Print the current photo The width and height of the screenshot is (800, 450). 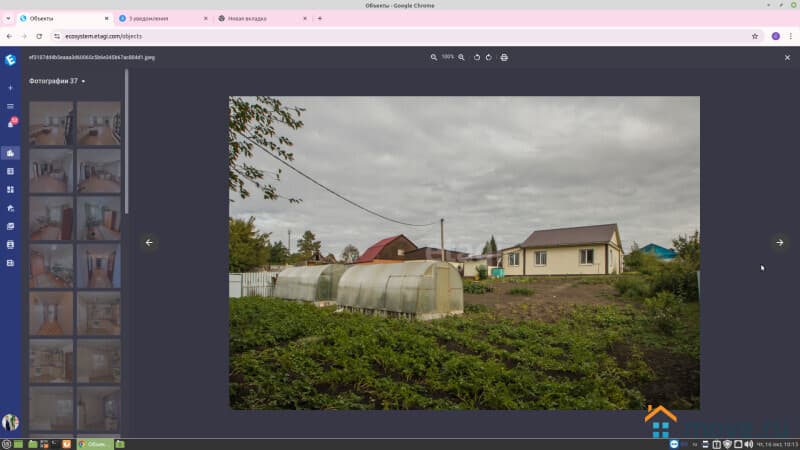coord(504,57)
